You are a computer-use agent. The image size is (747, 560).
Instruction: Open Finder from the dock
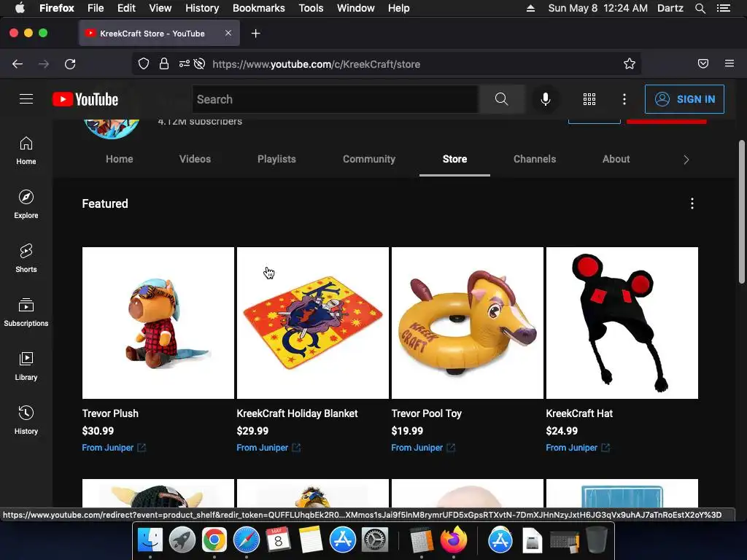point(150,540)
